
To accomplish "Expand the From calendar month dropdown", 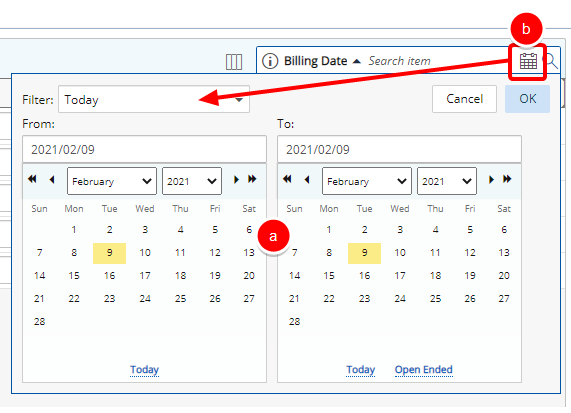I will [x=112, y=181].
